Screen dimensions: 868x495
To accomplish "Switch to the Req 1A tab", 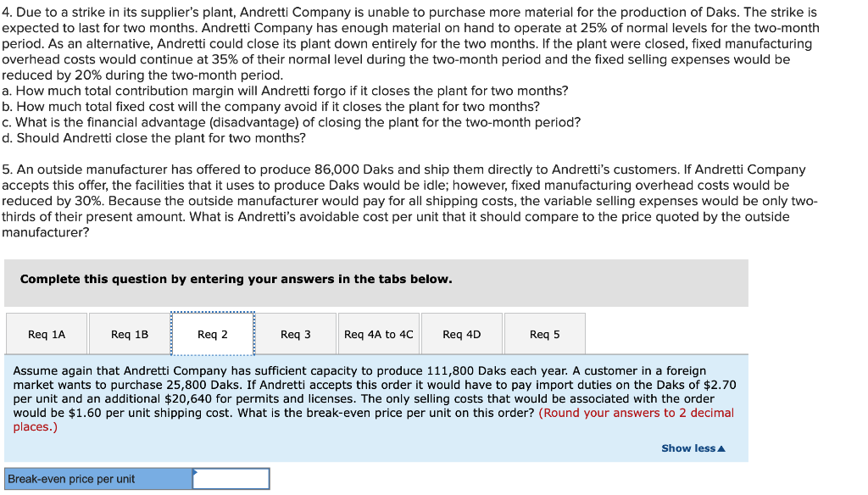I will click(46, 333).
